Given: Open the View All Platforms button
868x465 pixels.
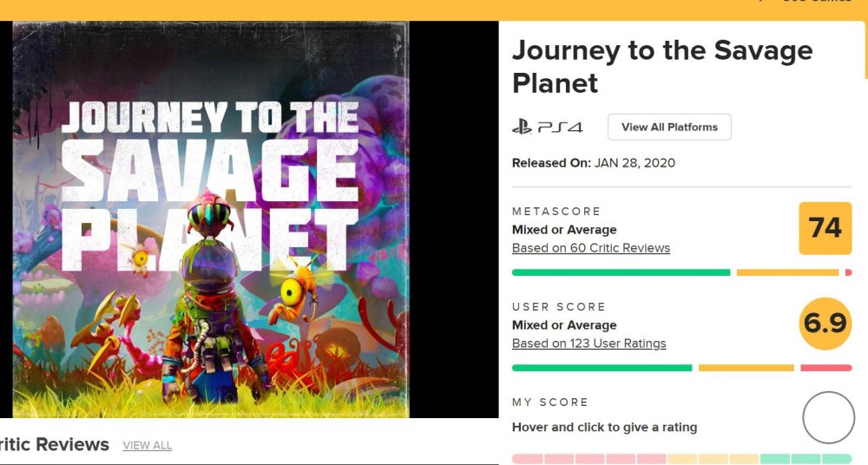Looking at the screenshot, I should 669,127.
